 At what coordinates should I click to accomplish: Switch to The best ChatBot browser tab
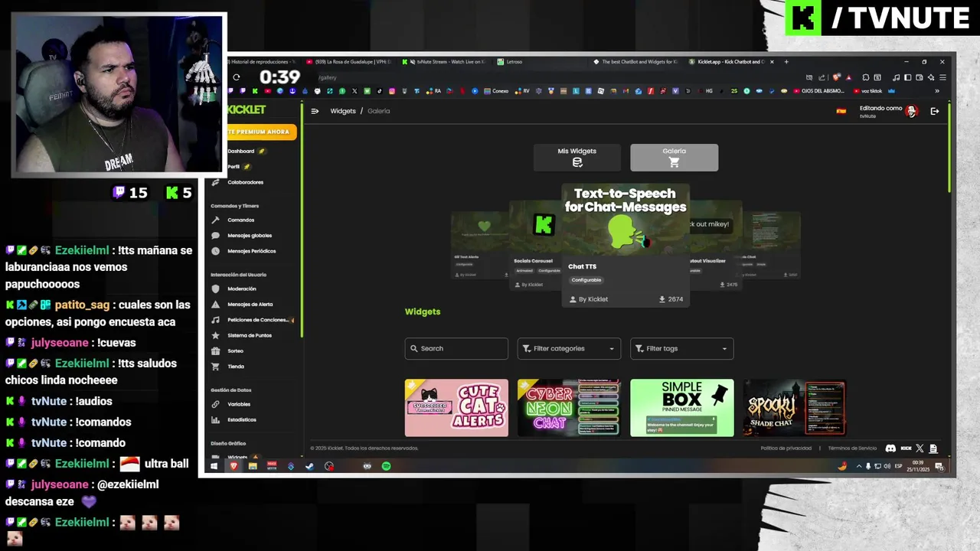[635, 62]
